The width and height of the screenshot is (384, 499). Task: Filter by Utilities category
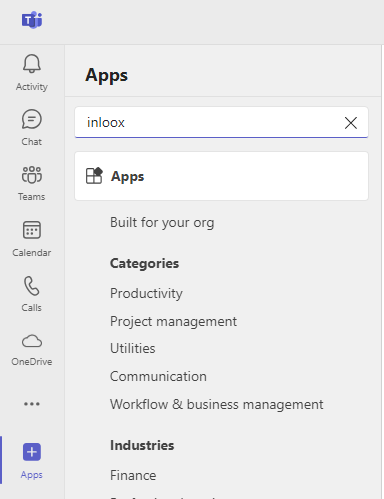[133, 348]
